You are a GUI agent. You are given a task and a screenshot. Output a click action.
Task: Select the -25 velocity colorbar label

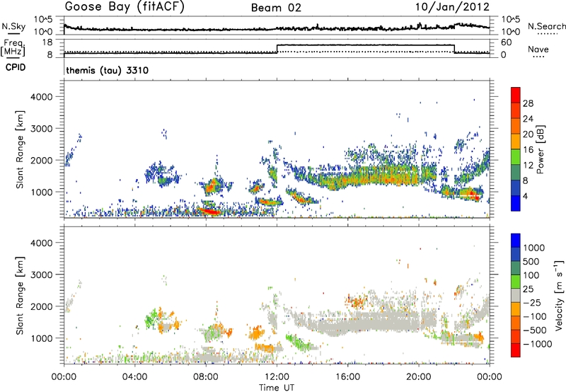pyautogui.click(x=532, y=303)
